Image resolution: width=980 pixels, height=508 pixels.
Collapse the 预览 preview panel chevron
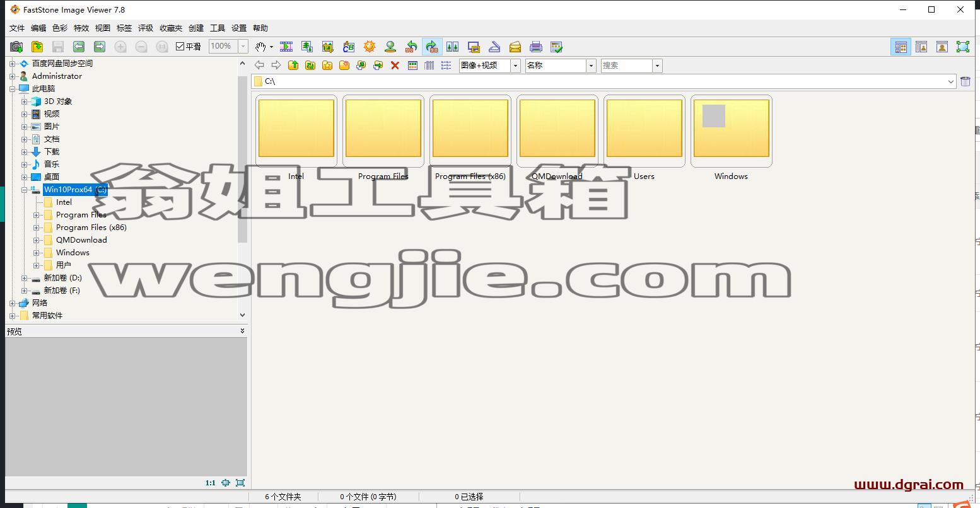coord(242,331)
